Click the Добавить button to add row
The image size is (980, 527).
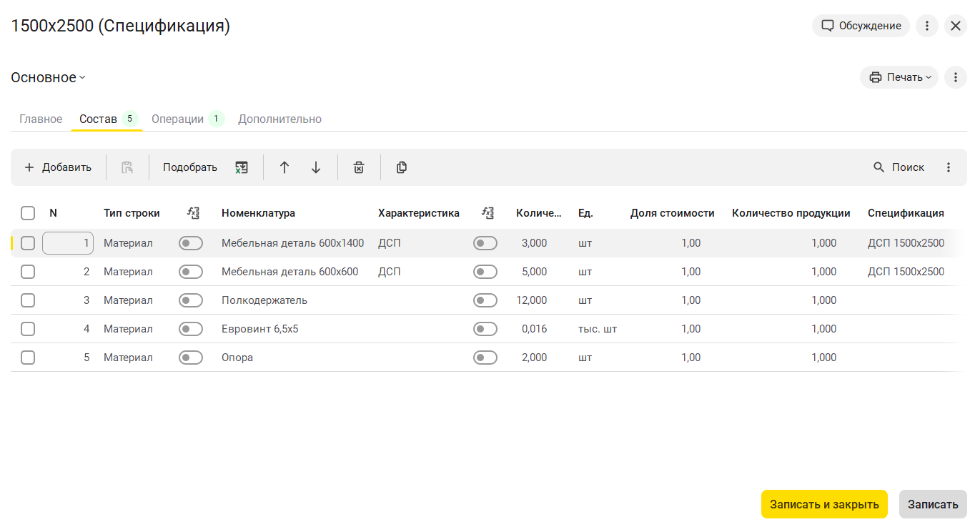[x=58, y=167]
